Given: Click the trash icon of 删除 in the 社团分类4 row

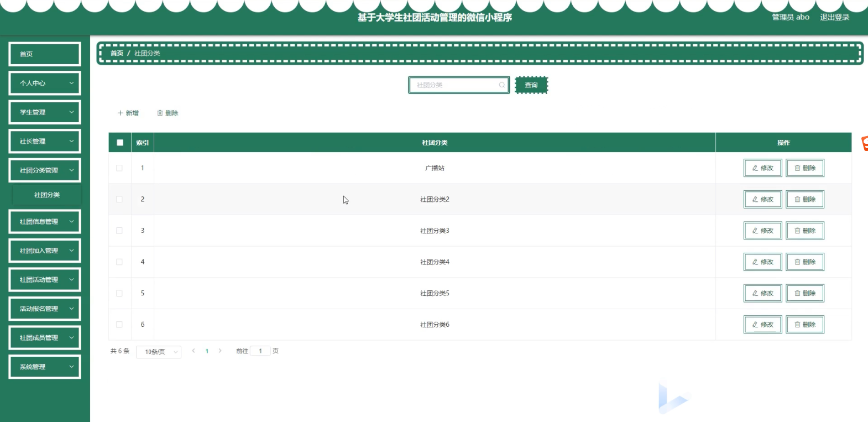Looking at the screenshot, I should [797, 262].
